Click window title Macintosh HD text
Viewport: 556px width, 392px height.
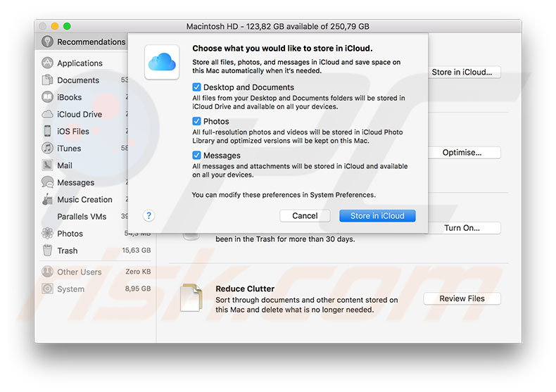click(x=277, y=27)
